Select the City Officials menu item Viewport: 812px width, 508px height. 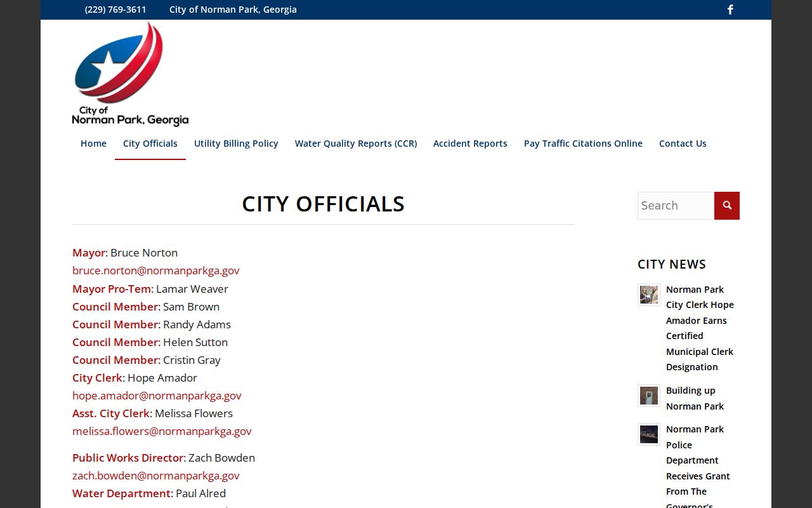[x=150, y=144]
